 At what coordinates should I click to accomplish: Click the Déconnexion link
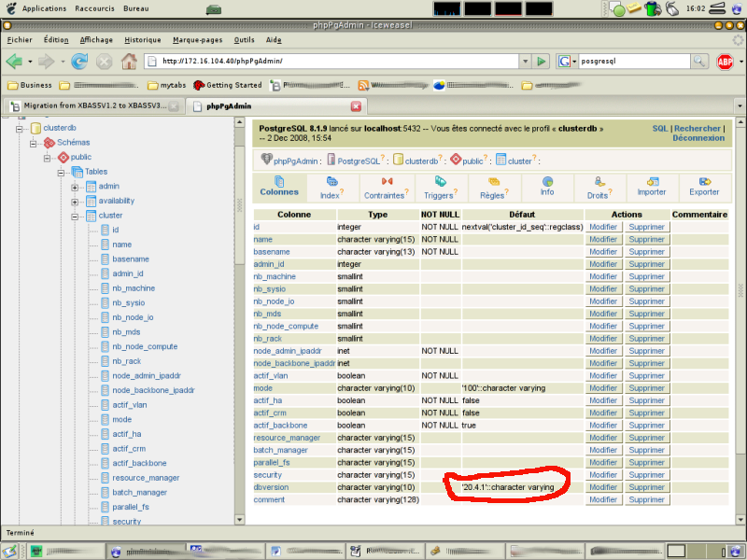tap(698, 138)
